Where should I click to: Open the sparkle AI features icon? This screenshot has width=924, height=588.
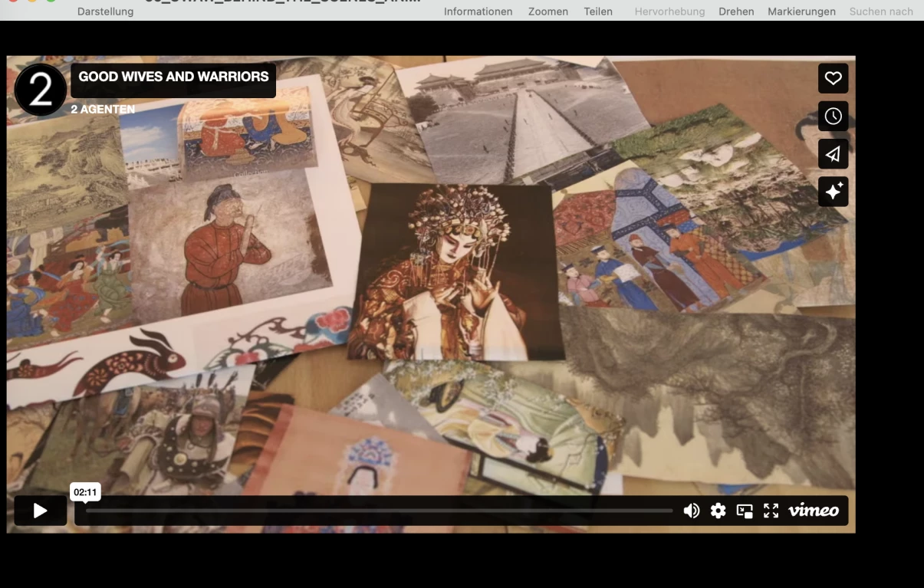[833, 192]
